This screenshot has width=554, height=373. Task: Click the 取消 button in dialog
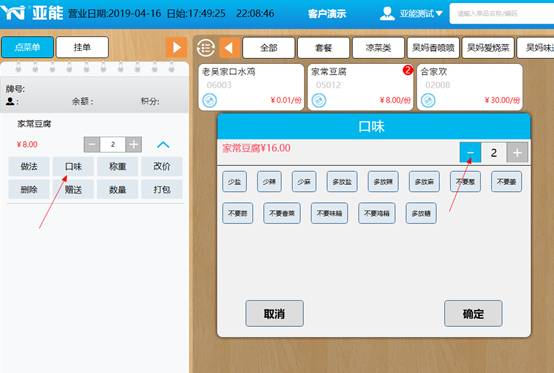[275, 313]
